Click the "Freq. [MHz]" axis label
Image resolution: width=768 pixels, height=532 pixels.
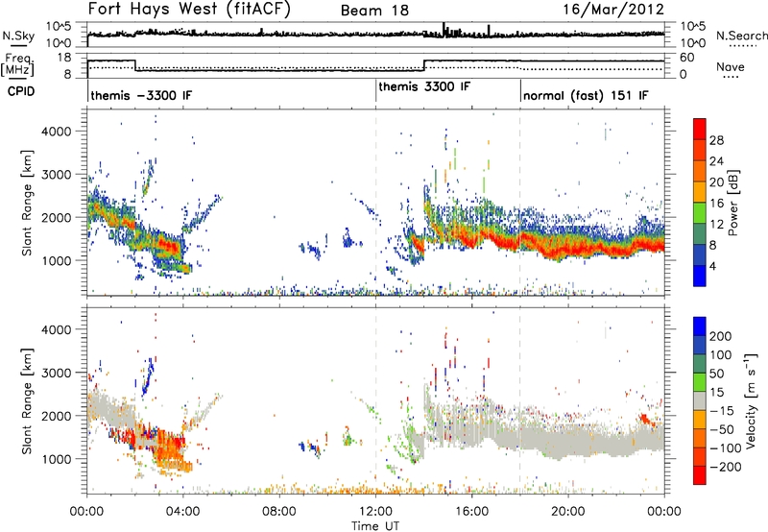[18, 64]
